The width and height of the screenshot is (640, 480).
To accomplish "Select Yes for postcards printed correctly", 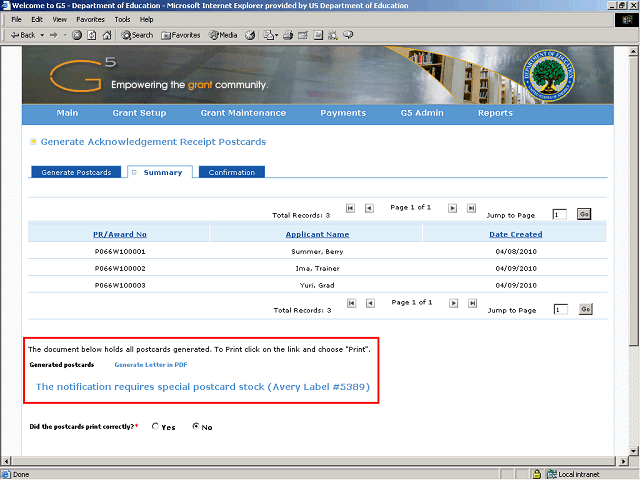I will point(155,426).
